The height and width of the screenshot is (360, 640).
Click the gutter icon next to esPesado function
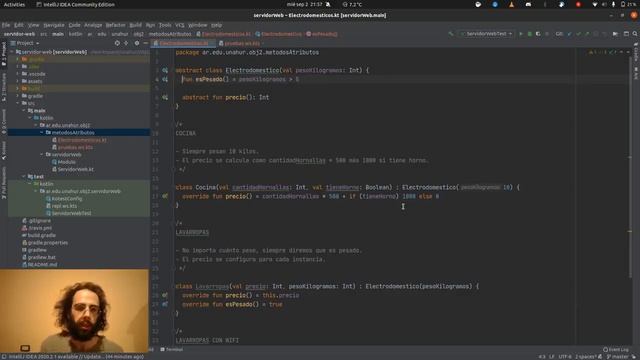165,79
